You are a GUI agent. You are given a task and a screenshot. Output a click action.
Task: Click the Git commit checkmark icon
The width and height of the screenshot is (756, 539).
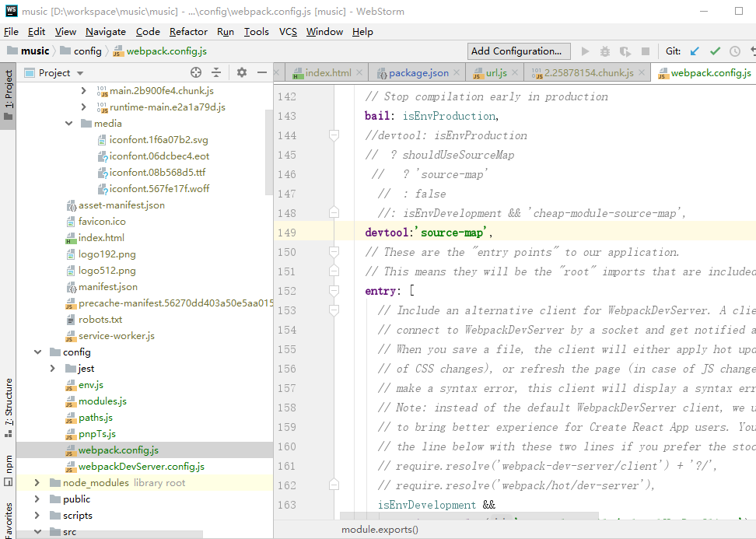(715, 51)
